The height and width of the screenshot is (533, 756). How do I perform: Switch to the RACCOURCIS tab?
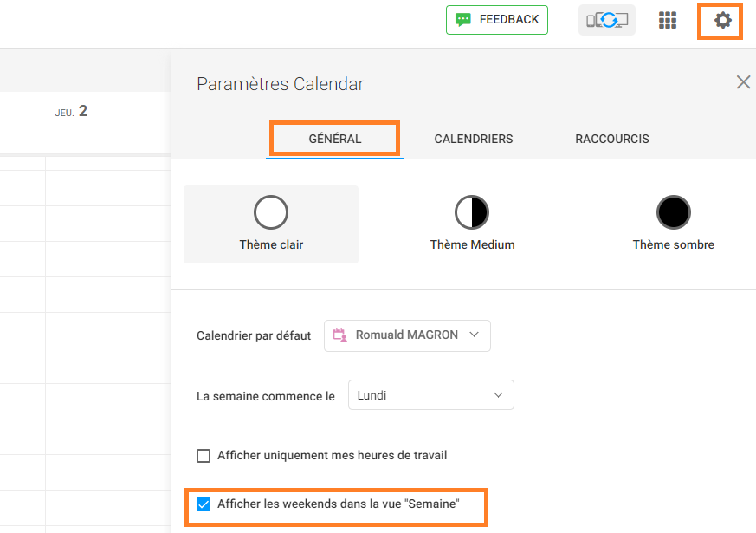(612, 139)
